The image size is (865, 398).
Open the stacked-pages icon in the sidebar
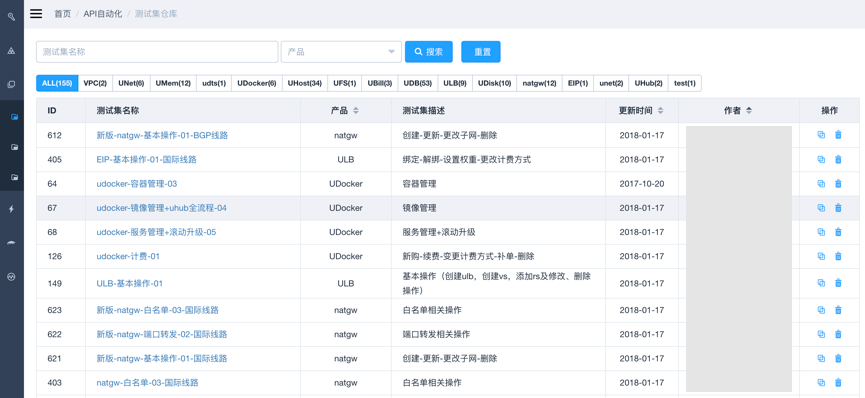click(x=11, y=84)
